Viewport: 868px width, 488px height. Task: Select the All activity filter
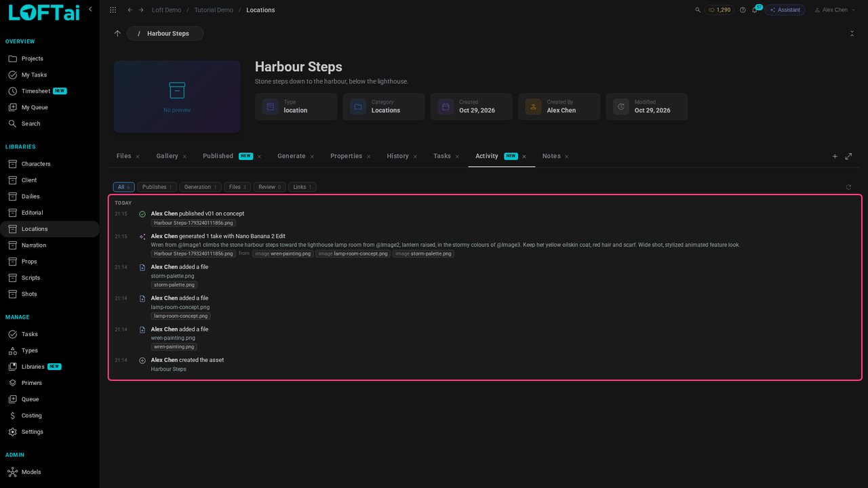124,187
